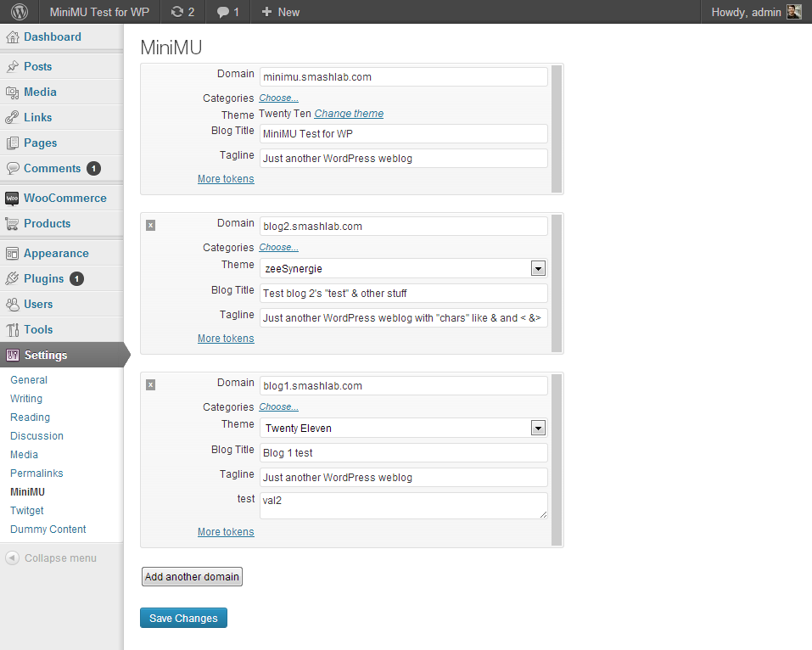Open the Users menu
This screenshot has height=650, width=812.
pos(38,304)
